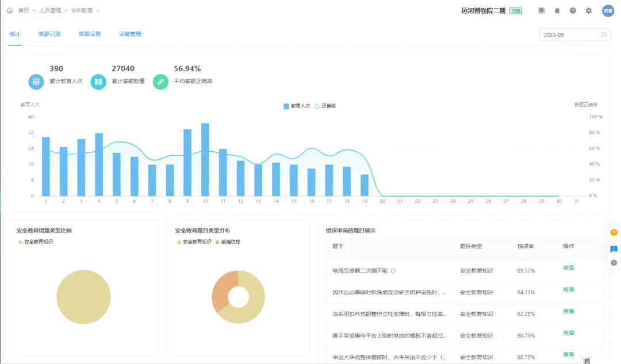Viewport: 621px width, 364px height.
Task: Open the user avatar menu
Action: 608,11
